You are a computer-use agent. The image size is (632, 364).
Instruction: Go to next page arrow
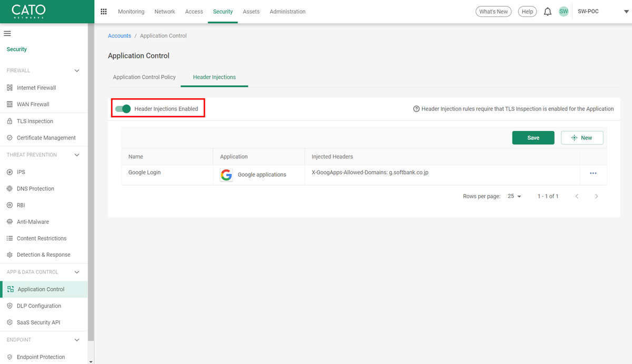click(x=596, y=196)
